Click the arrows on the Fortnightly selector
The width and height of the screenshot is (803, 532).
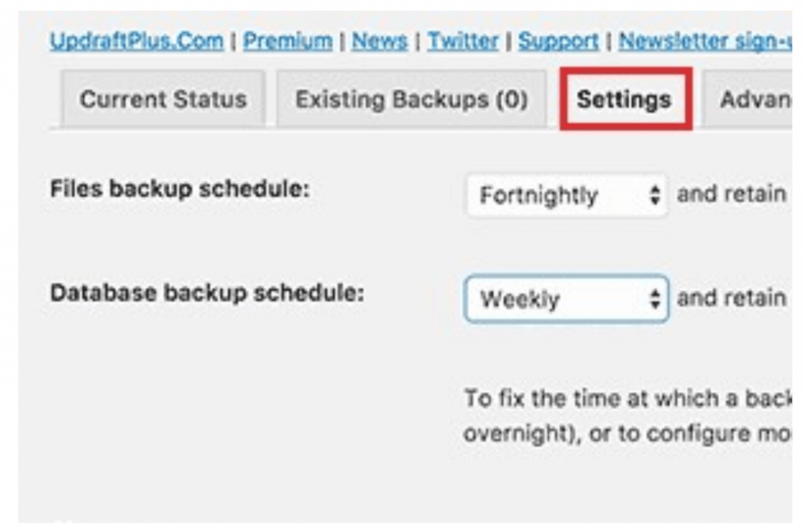(656, 195)
